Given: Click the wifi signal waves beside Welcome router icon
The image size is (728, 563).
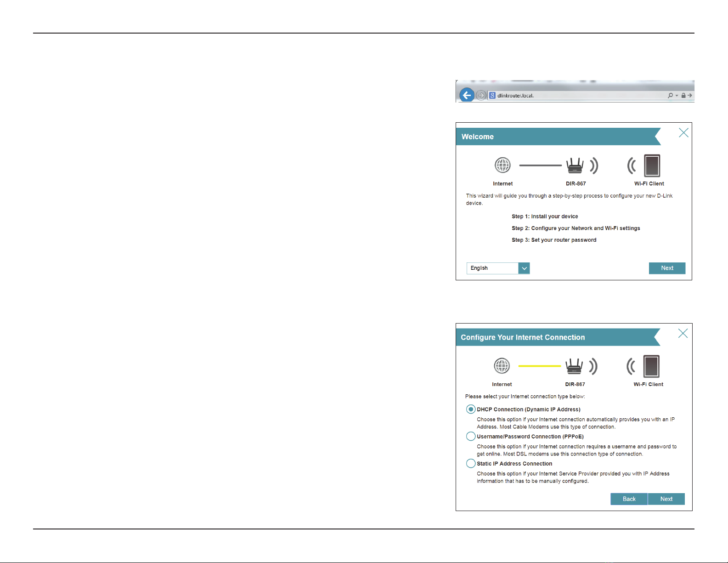Looking at the screenshot, I should tap(594, 165).
